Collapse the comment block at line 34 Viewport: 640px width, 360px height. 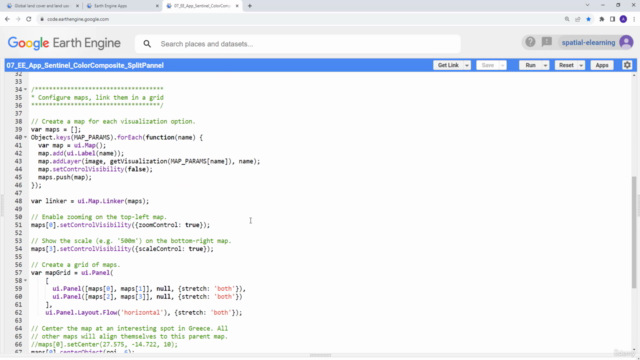tap(25, 89)
